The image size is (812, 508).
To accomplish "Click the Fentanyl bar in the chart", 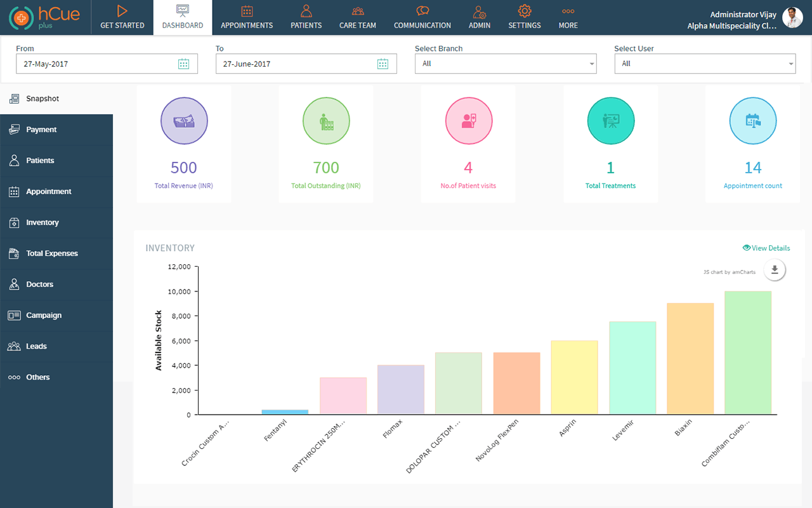I will (x=285, y=412).
